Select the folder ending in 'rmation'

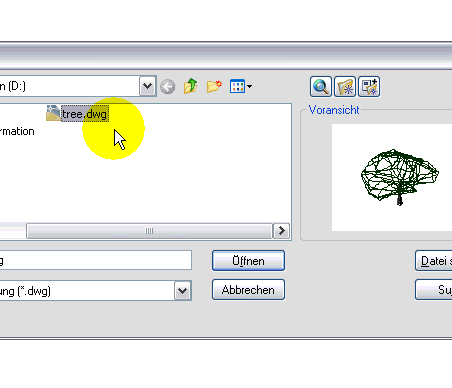coord(17,131)
